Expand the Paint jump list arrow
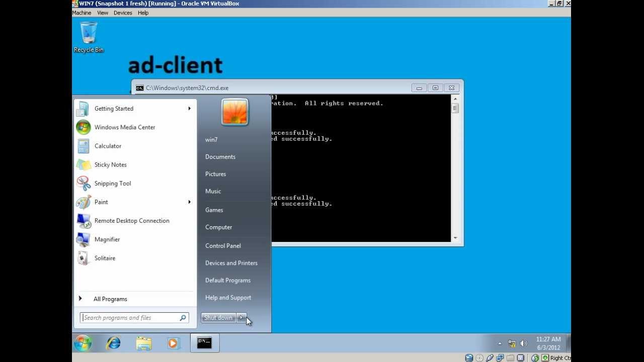Viewport: 644px width, 362px height. tap(190, 202)
